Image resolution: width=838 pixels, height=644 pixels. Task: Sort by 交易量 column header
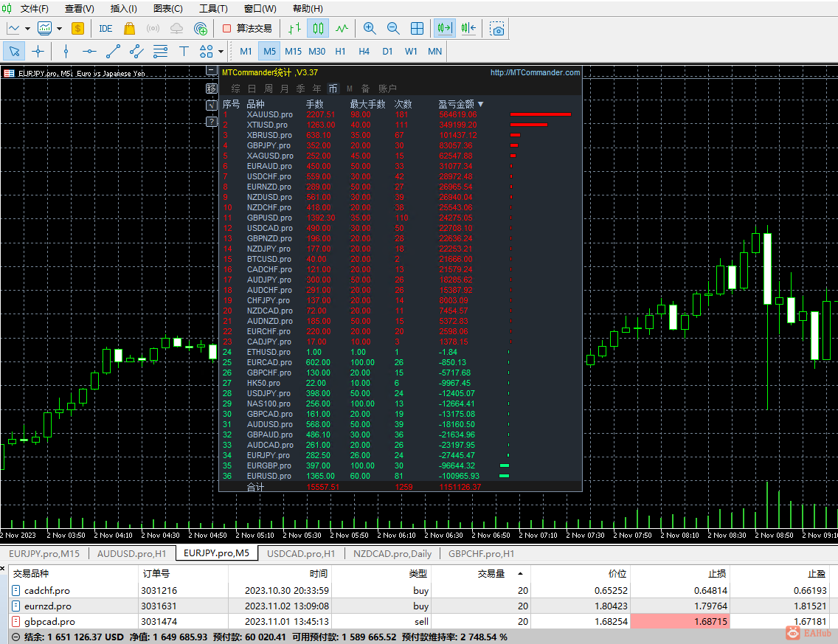[x=491, y=573]
